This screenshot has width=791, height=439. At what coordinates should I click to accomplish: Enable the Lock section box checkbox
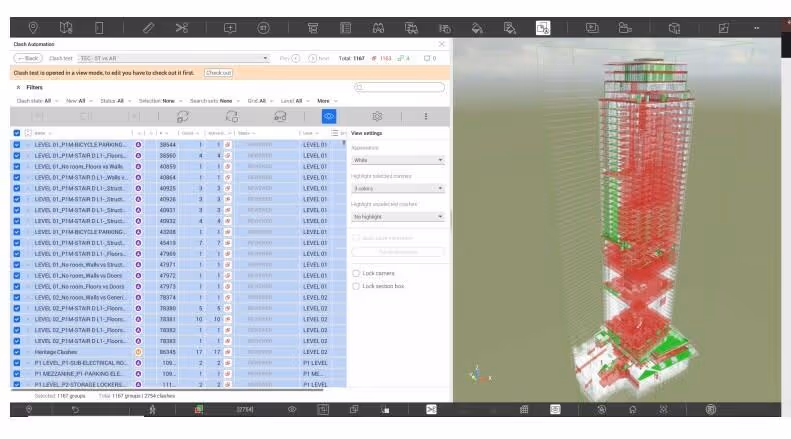(356, 286)
